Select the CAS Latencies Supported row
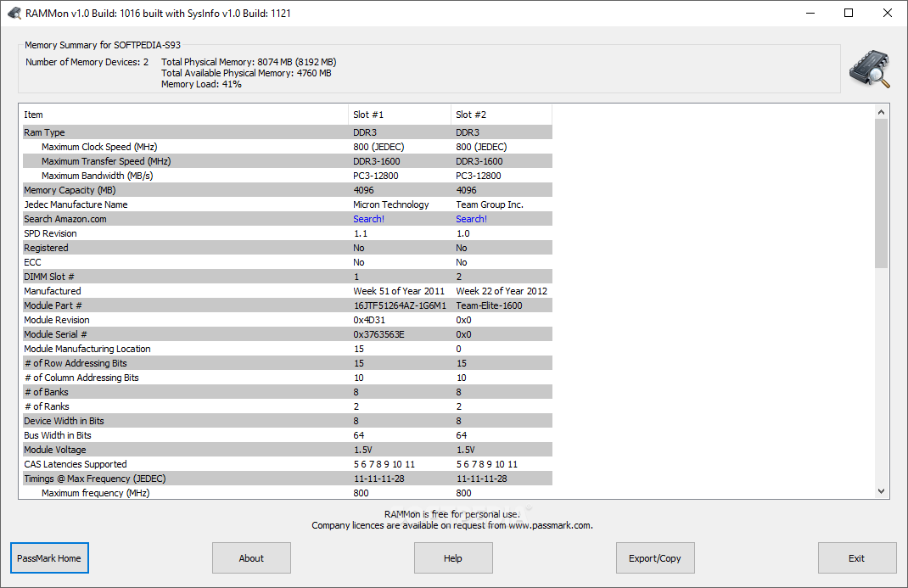908x588 pixels. [287, 464]
